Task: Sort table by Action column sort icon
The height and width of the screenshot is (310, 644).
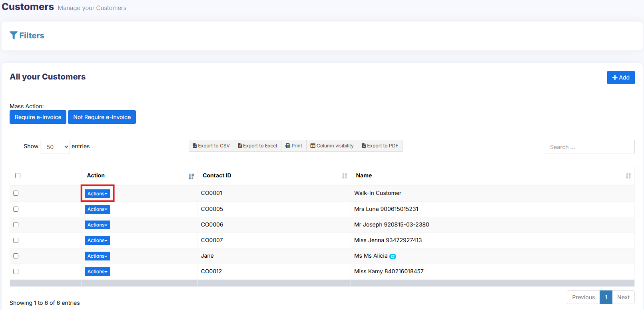Action: (191, 176)
